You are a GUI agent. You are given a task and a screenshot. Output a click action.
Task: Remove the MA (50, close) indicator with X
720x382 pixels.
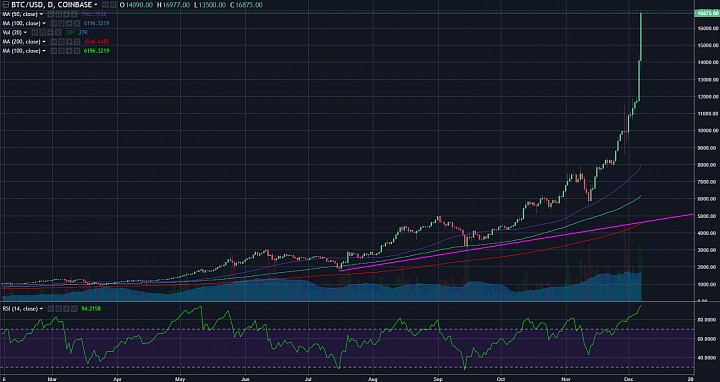(x=74, y=14)
